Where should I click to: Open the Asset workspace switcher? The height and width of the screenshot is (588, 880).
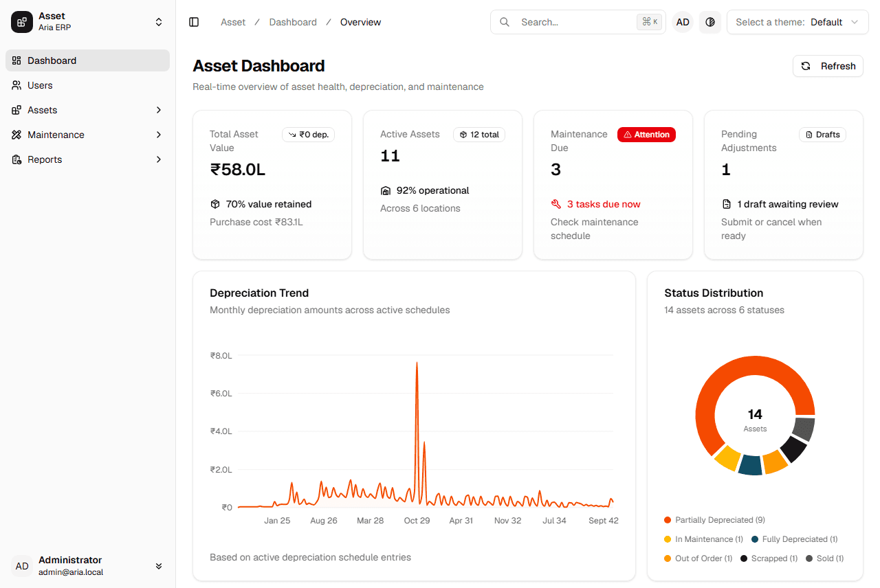click(87, 22)
